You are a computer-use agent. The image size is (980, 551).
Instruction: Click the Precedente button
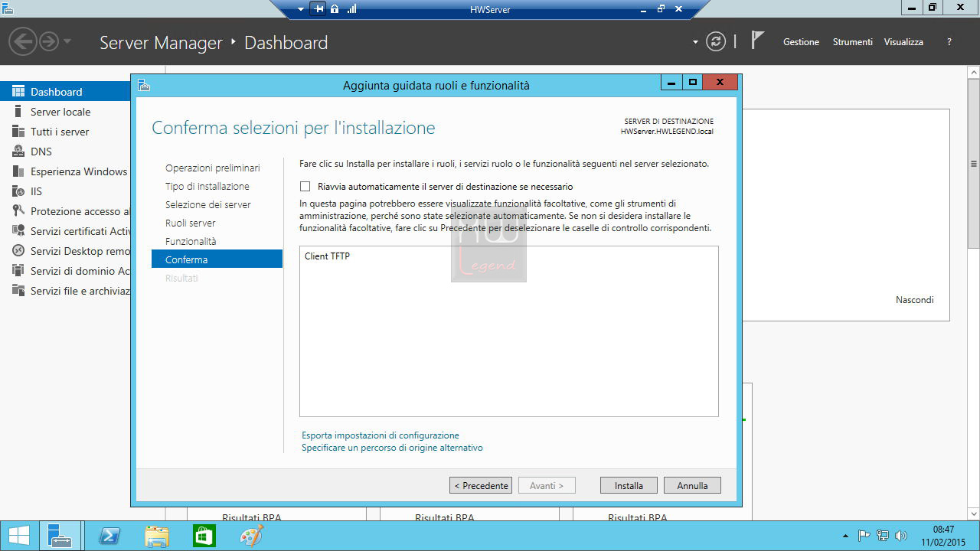tap(481, 485)
